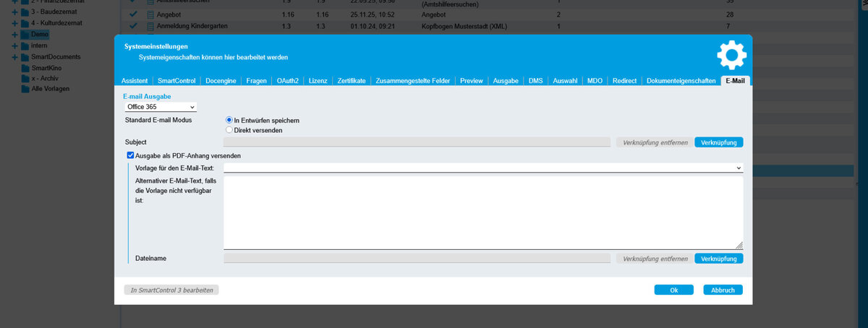Select the 'In Entwürfen speichern' radio option

pos(230,120)
